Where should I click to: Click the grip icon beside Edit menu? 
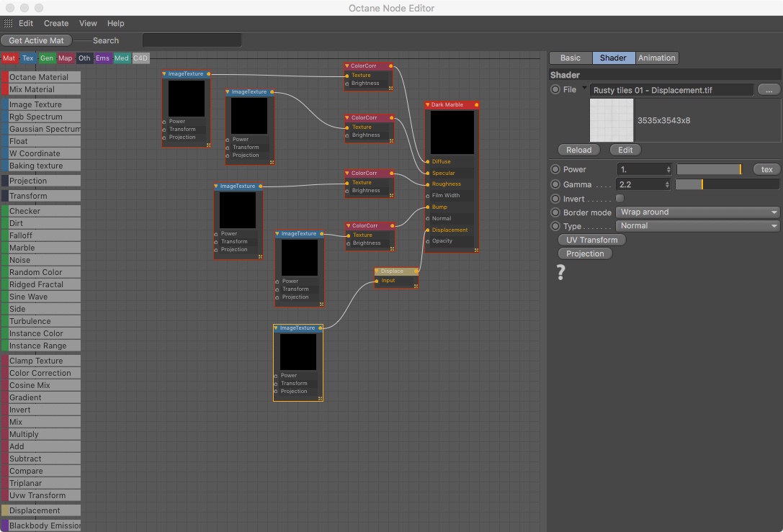tap(8, 23)
